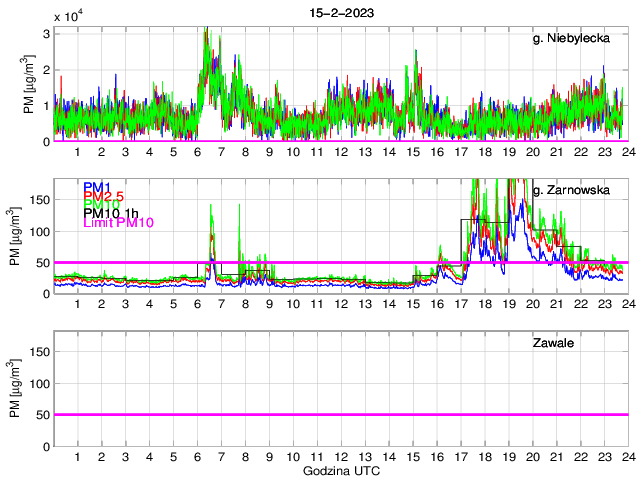Click hour 24 tick on Zawale panel axis

click(x=627, y=457)
